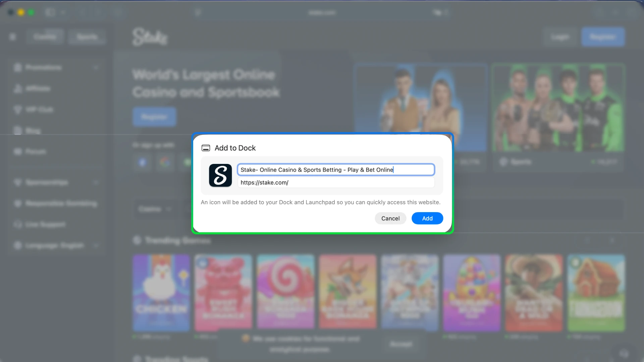
Task: Click Add to pin Stake to Dock
Action: click(x=427, y=218)
